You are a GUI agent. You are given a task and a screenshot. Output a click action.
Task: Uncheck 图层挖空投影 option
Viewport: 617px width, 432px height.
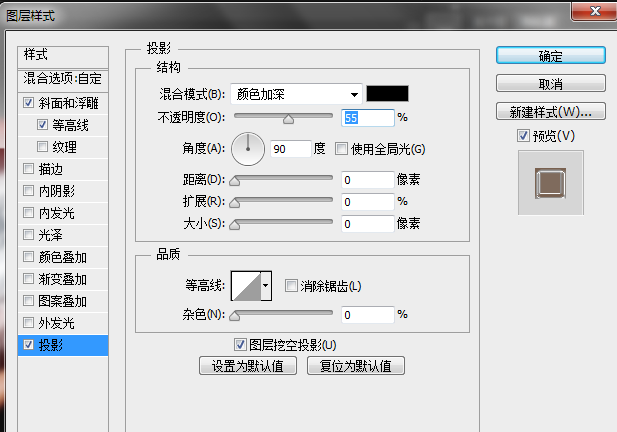(240, 345)
